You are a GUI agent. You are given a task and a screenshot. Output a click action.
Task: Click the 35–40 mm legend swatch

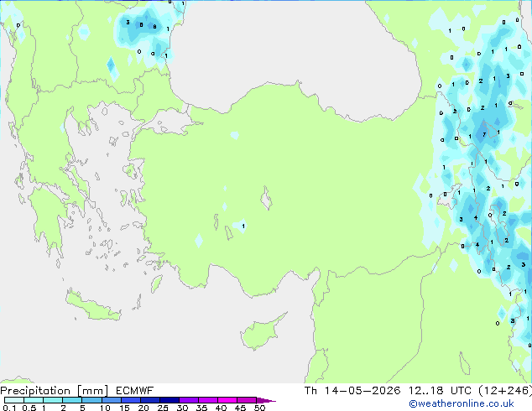click(207, 400)
